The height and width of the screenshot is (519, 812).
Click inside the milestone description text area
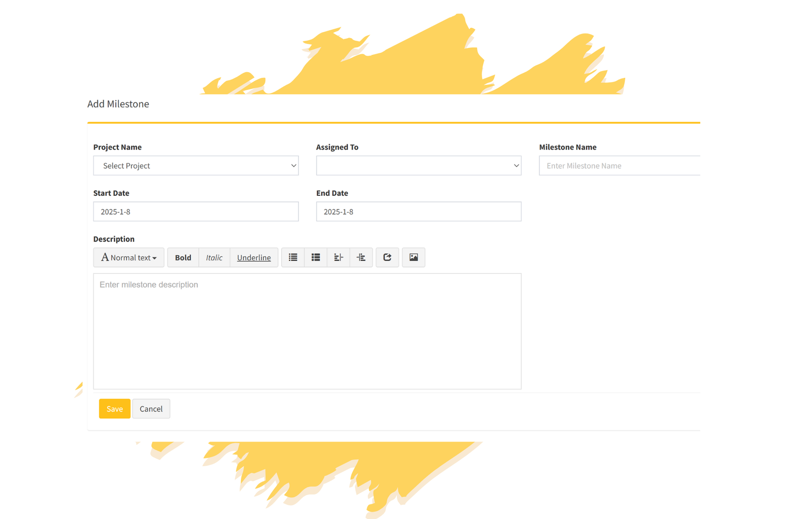coord(307,331)
